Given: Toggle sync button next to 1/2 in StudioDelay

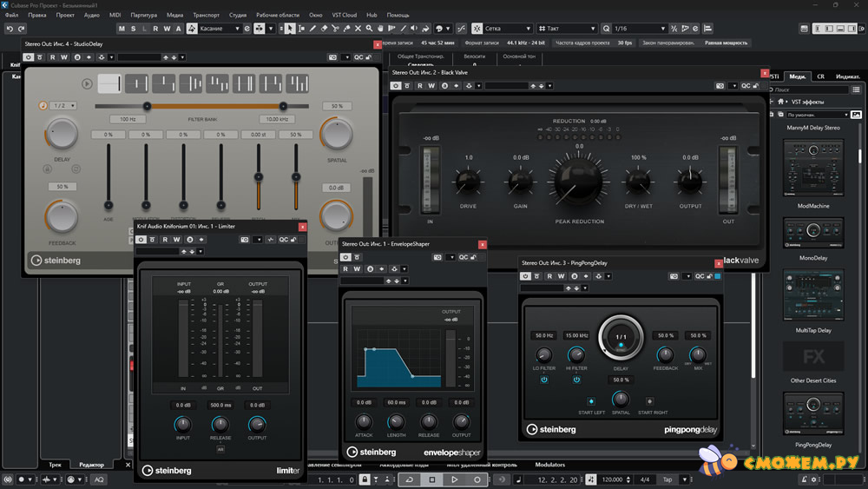Looking at the screenshot, I should pyautogui.click(x=43, y=105).
